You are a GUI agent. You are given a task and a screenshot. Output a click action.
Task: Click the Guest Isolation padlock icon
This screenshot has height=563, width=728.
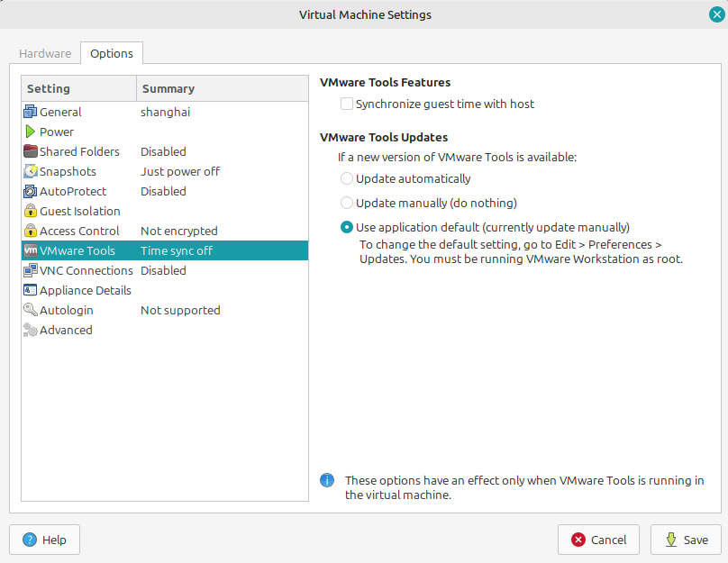tap(30, 211)
